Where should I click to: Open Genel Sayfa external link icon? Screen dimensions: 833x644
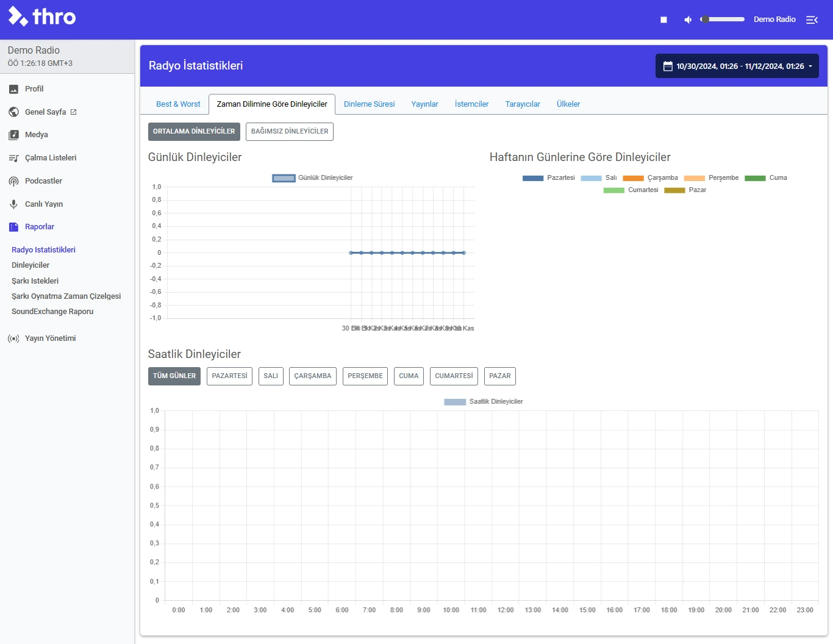tap(74, 112)
